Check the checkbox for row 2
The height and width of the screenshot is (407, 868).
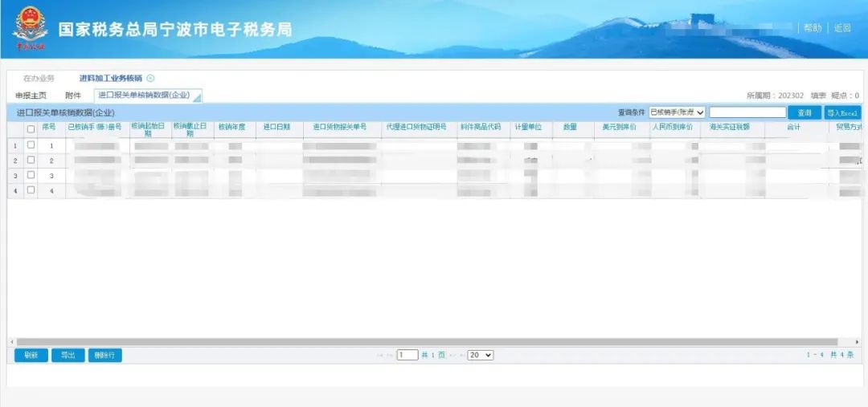tap(31, 160)
